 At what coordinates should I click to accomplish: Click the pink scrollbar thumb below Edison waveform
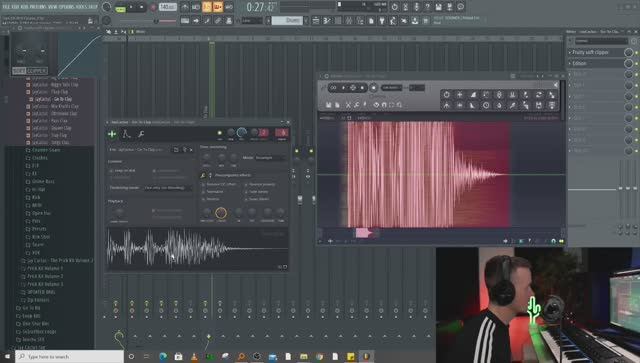[363, 233]
